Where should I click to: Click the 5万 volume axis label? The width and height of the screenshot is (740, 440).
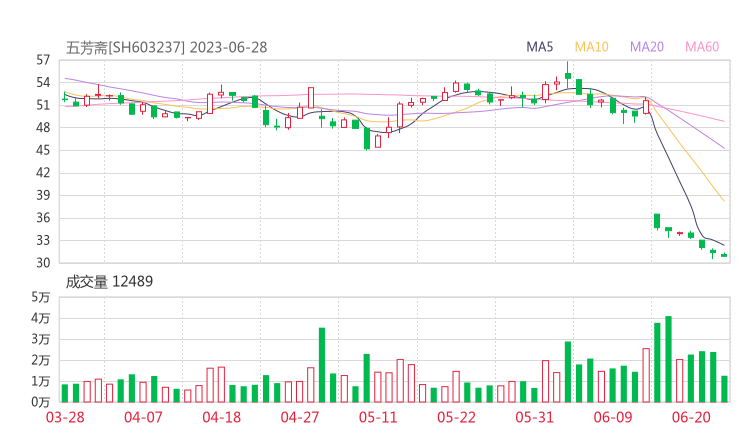click(x=41, y=297)
